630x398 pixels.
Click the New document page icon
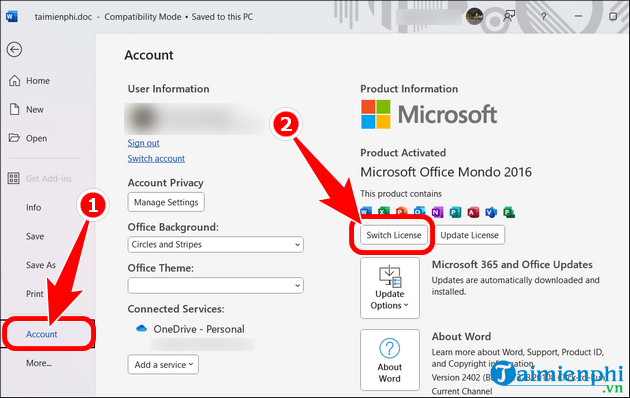(14, 109)
